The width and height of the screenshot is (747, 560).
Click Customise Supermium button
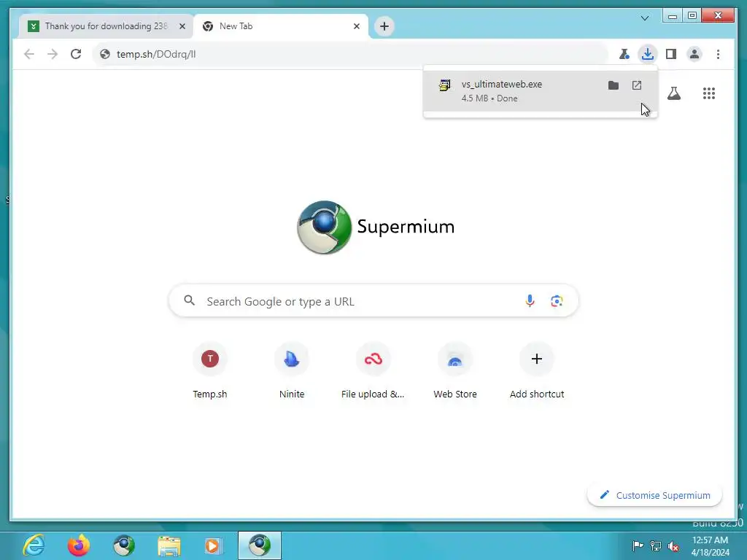tap(654, 495)
